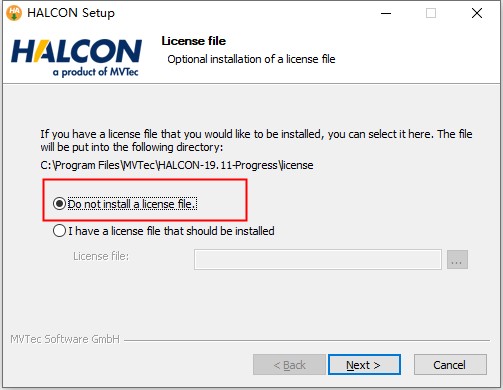Click the "MVTec Software GmbH" footer text

pyautogui.click(x=65, y=339)
